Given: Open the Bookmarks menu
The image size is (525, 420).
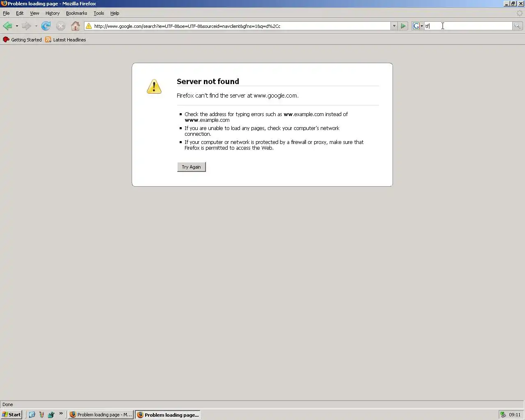Looking at the screenshot, I should pyautogui.click(x=76, y=13).
